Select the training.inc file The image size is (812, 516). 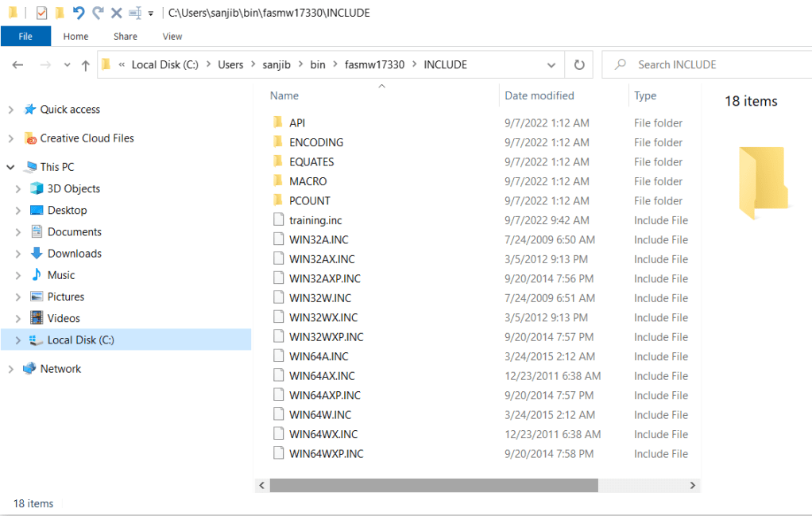[x=315, y=220]
